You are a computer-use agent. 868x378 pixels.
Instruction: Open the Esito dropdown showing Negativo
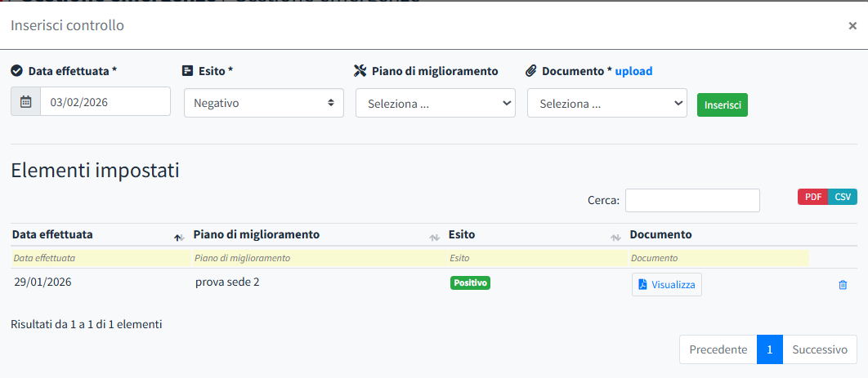point(263,104)
